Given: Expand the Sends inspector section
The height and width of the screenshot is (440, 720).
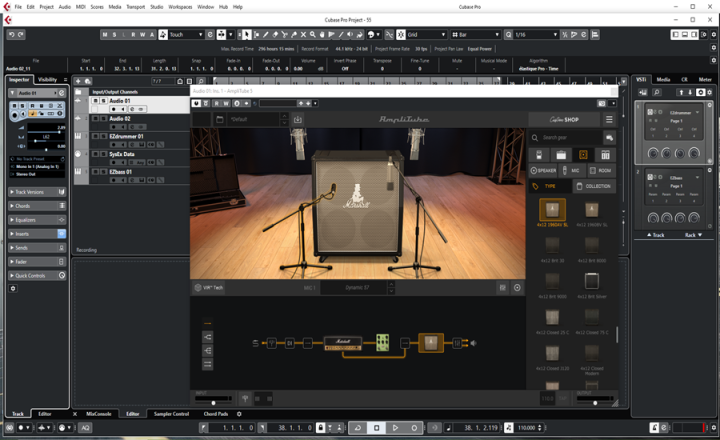Looking at the screenshot, I should [x=37, y=248].
